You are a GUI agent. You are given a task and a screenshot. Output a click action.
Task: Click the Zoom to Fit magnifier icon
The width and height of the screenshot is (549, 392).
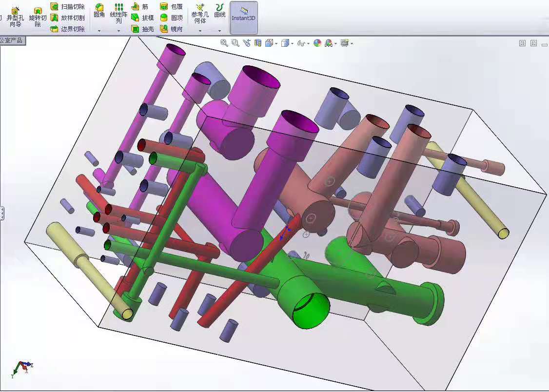tap(224, 43)
